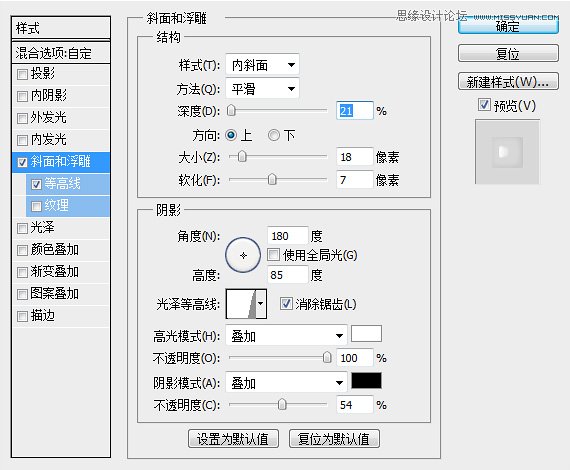Select direction 下 radio button

point(274,135)
